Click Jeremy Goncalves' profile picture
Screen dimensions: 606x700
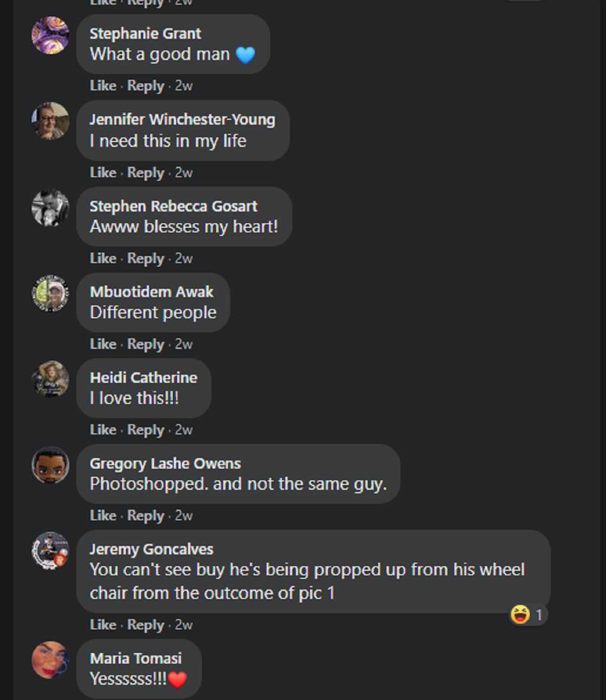[50, 551]
